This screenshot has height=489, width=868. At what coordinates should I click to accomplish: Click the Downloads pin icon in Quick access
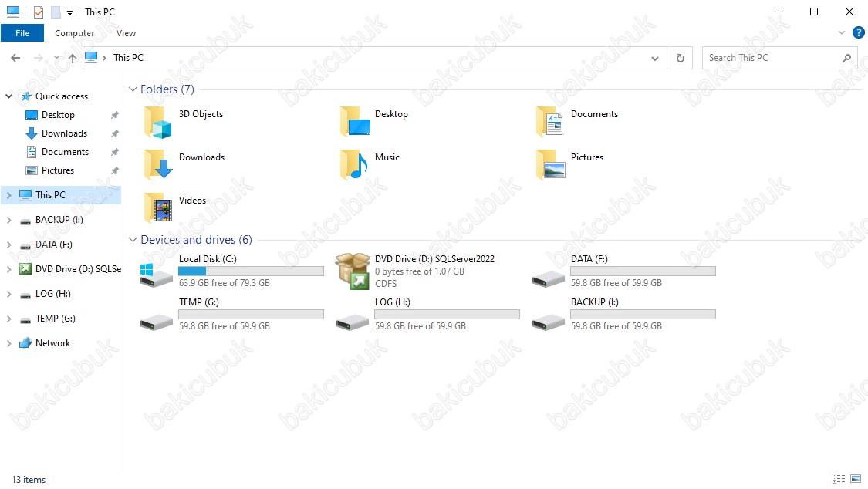[115, 134]
